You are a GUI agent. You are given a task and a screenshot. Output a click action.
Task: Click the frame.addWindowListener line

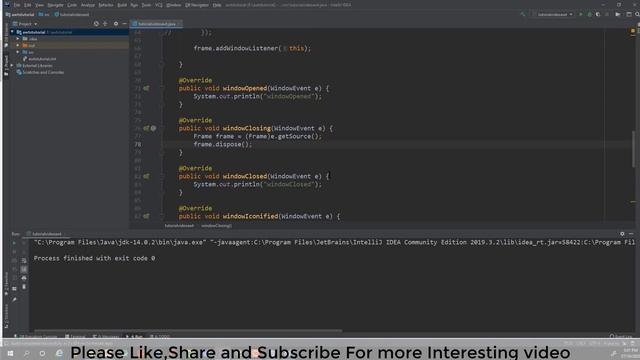coord(252,48)
